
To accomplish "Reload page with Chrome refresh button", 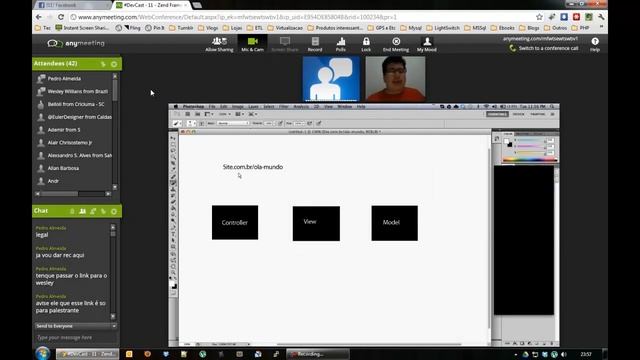I will pos(61,17).
